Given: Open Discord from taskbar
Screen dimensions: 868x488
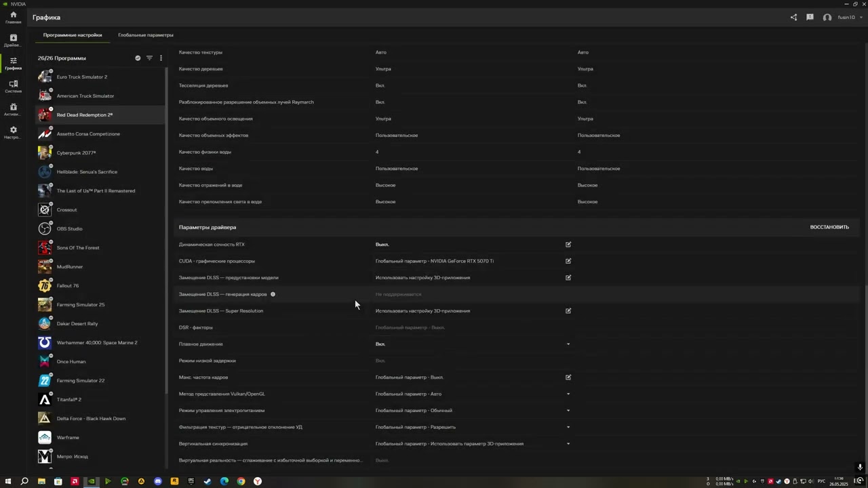Looking at the screenshot, I should 158,481.
